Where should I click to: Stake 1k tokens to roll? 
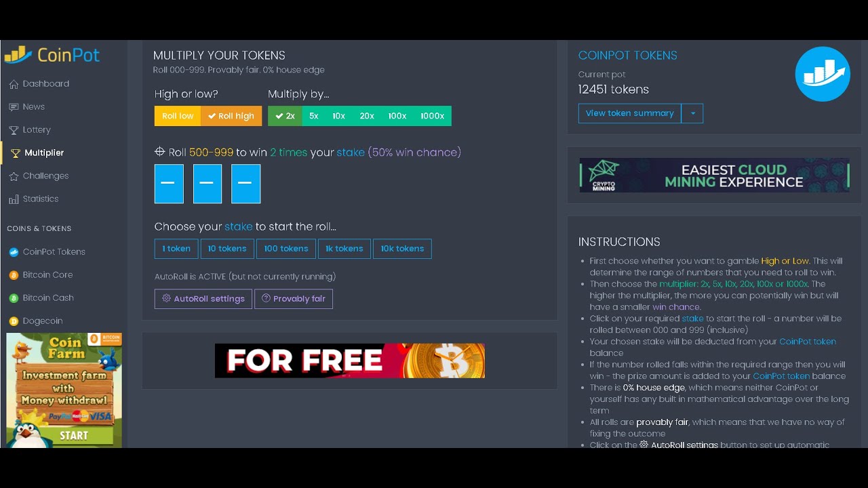pos(344,249)
